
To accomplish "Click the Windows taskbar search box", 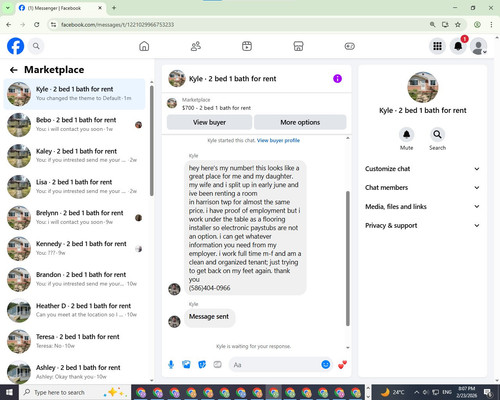I will point(75,392).
